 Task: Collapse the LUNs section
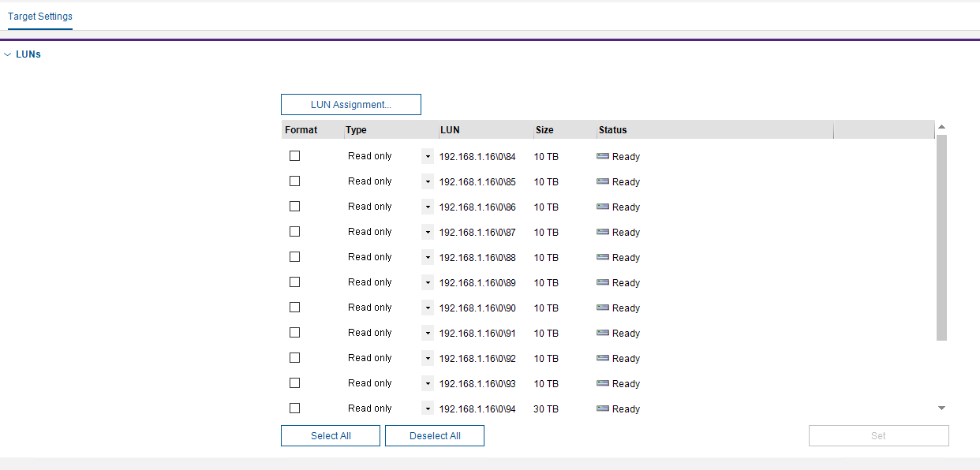(8, 55)
